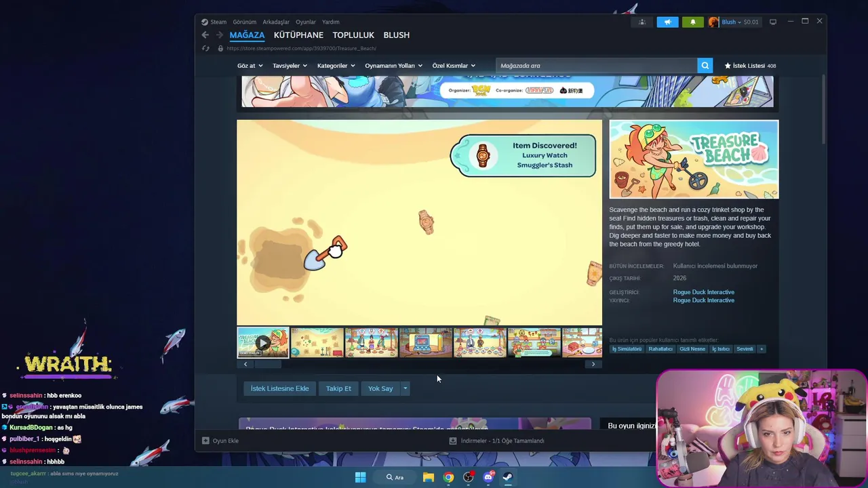Reload the store page
Screen dimensions: 868x488
(205, 49)
